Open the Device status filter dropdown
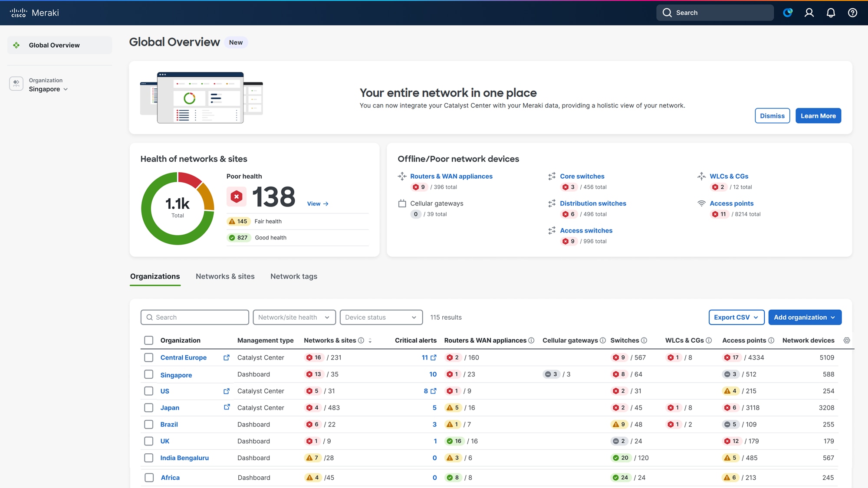Screen dimensions: 868x488 [x=381, y=317]
